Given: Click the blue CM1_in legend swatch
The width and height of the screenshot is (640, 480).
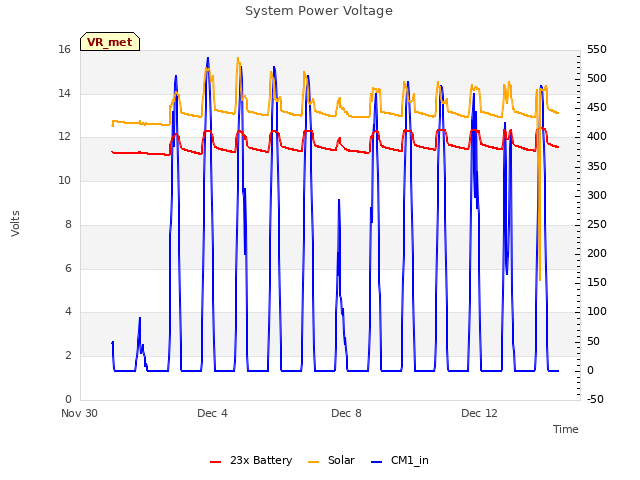Looking at the screenshot, I should pyautogui.click(x=376, y=462).
